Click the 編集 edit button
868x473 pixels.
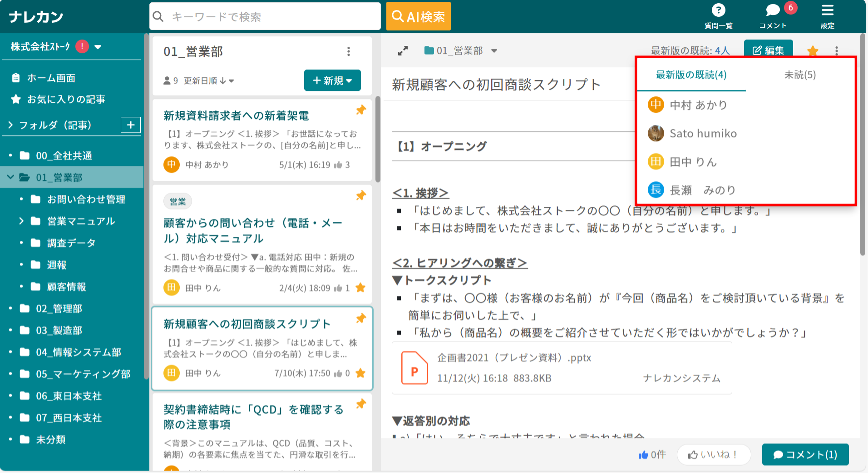pos(768,50)
